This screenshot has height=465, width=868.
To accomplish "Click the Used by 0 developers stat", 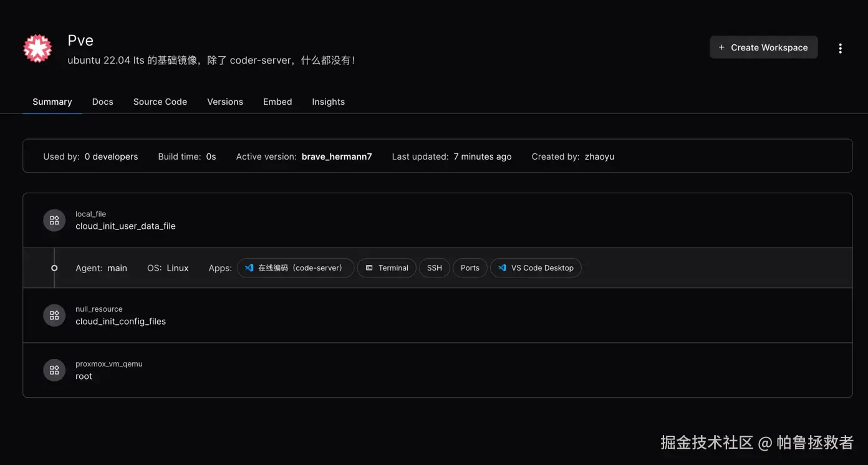I will [90, 156].
